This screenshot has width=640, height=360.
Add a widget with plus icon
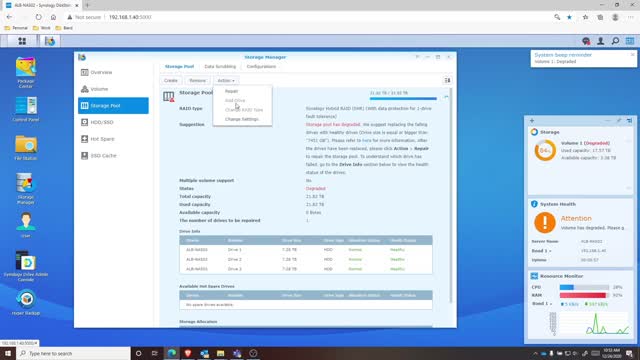click(532, 121)
